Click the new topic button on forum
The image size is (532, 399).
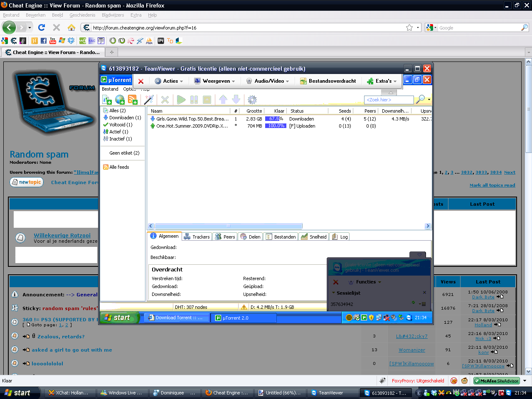click(27, 182)
